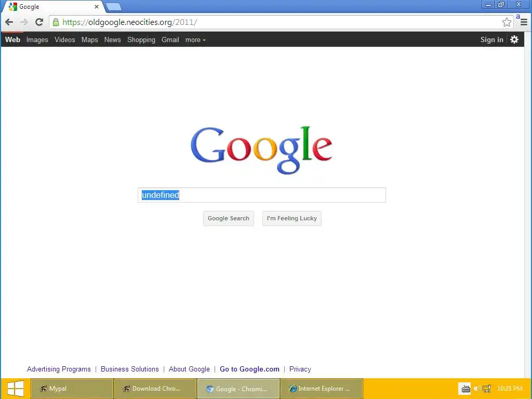The height and width of the screenshot is (399, 532).
Task: Switch to Download Chro... taskbar item
Action: [155, 389]
